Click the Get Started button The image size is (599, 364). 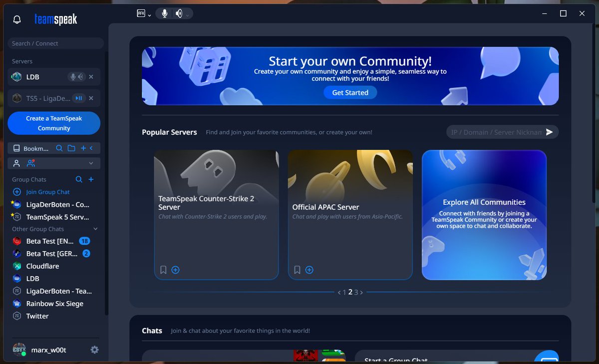pos(350,92)
